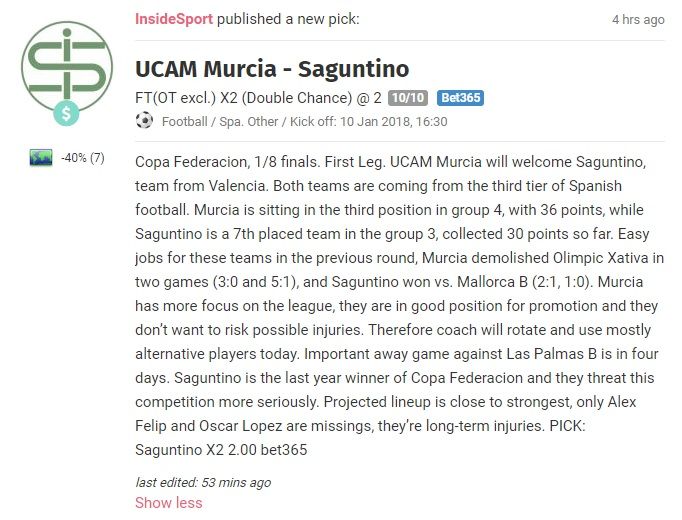
Task: Click the teal dollar badge on avatar
Action: (66, 113)
